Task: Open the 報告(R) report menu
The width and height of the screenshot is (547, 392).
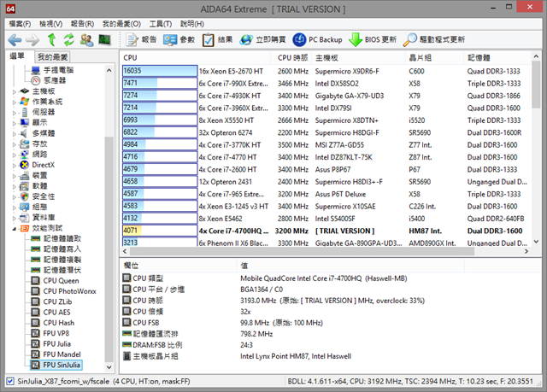Action: pyautogui.click(x=82, y=24)
